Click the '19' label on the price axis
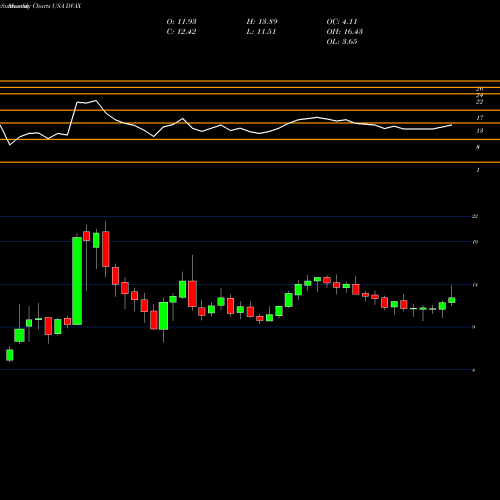Screen dimensions: 500x500 [475, 242]
